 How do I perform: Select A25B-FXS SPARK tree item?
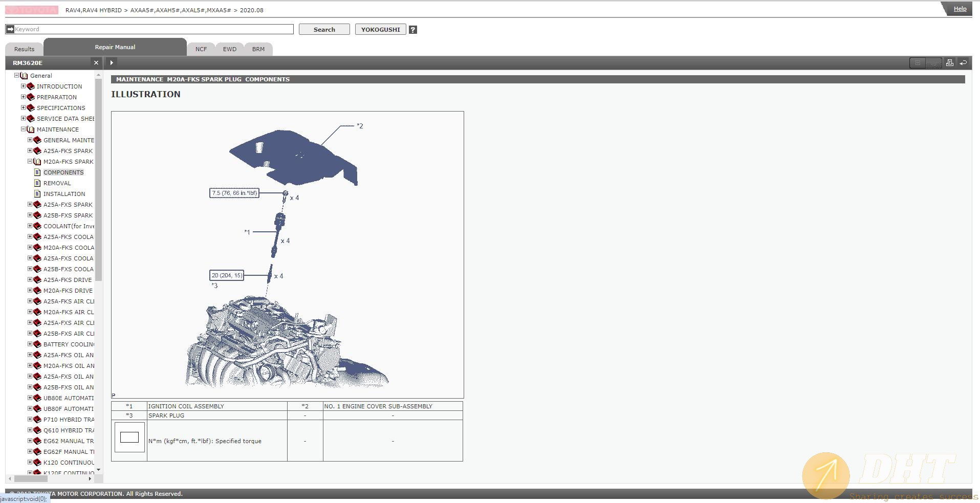pyautogui.click(x=68, y=215)
